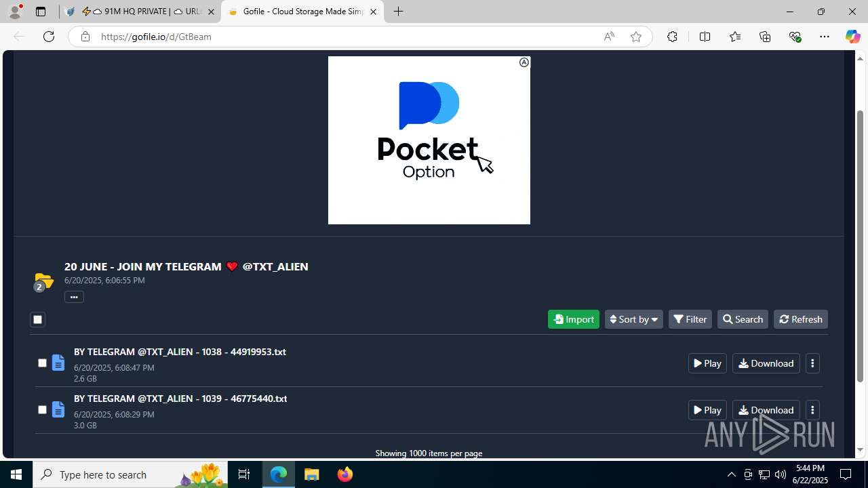The width and height of the screenshot is (868, 488).
Task: Open Firefox from the taskbar
Action: 344,474
